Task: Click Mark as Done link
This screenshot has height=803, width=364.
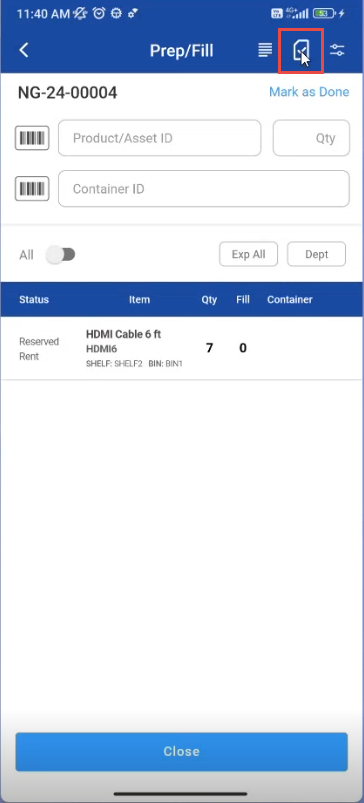Action: (x=309, y=92)
